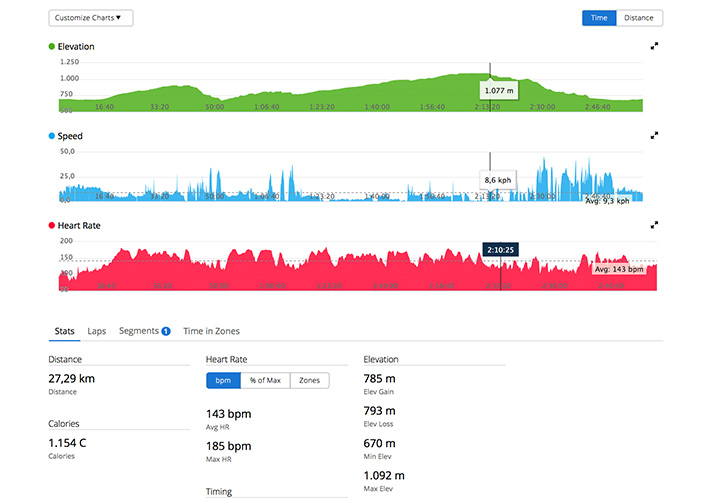The width and height of the screenshot is (715, 500).
Task: Switch chart axis to Distance
Action: point(640,18)
